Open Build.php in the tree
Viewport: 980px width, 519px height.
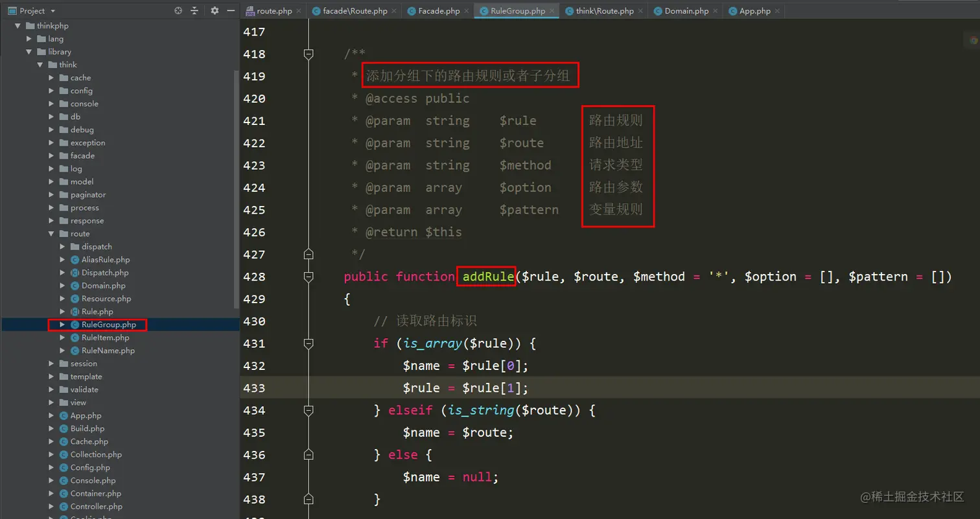click(87, 428)
